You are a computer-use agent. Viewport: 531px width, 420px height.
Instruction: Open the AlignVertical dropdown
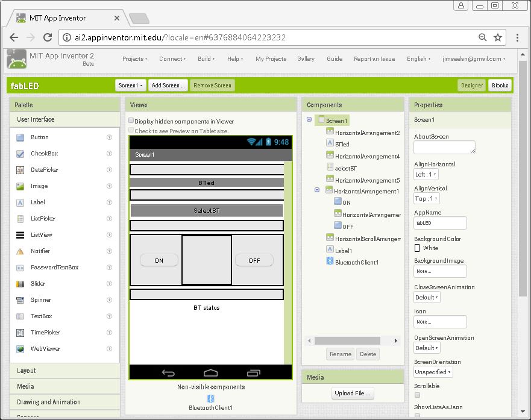(427, 199)
